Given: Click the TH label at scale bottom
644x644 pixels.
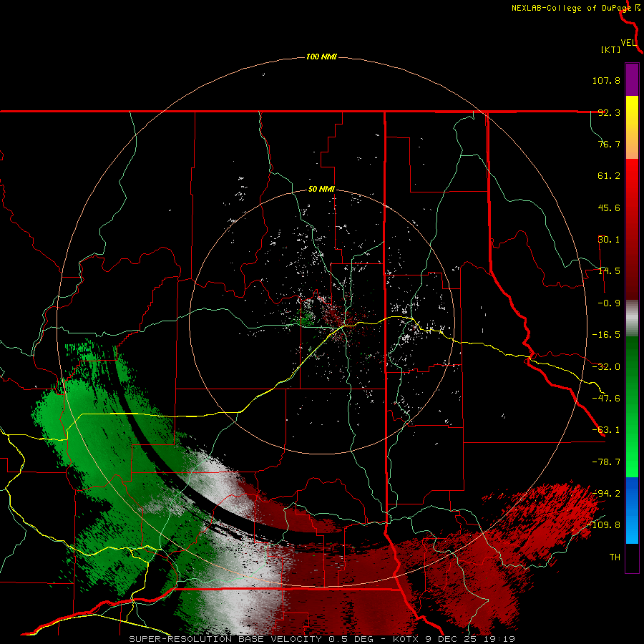Looking at the screenshot, I should tap(615, 557).
